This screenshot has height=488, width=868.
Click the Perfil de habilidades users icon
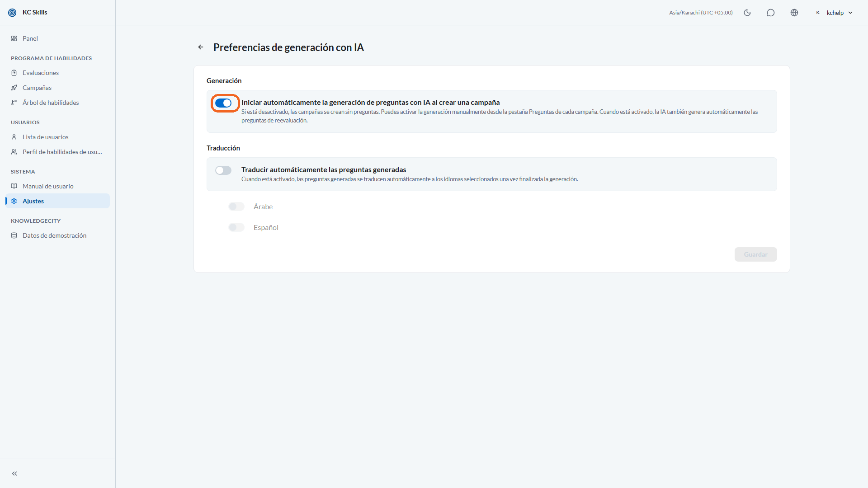click(x=14, y=152)
